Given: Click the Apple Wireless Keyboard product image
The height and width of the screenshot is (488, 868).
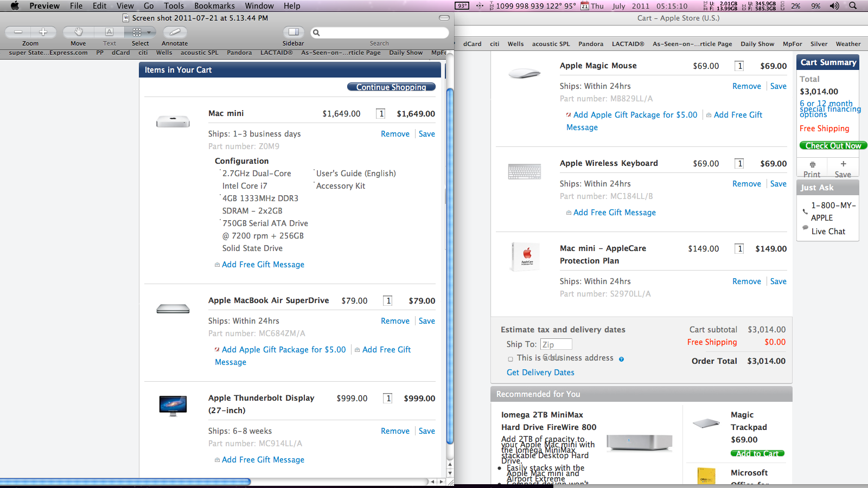Looking at the screenshot, I should (525, 171).
